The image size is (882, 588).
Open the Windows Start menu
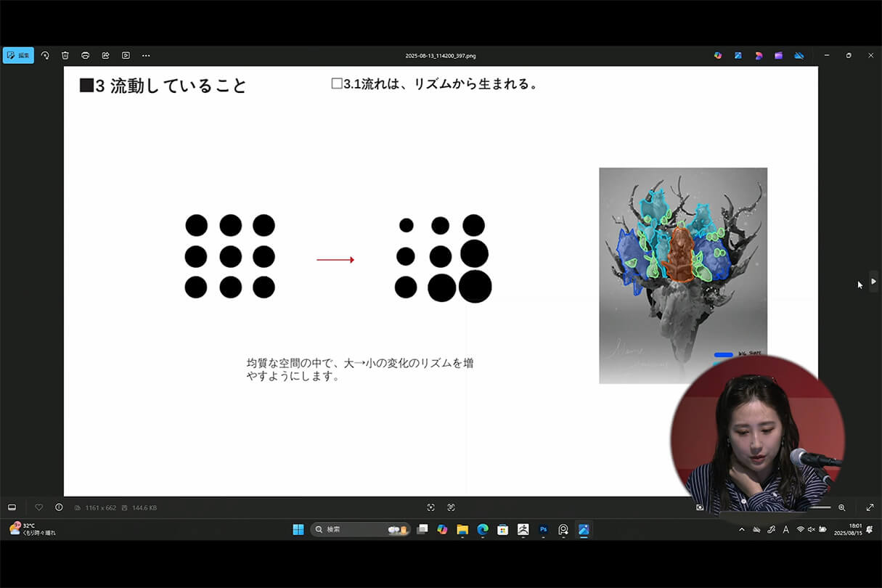[x=298, y=529]
